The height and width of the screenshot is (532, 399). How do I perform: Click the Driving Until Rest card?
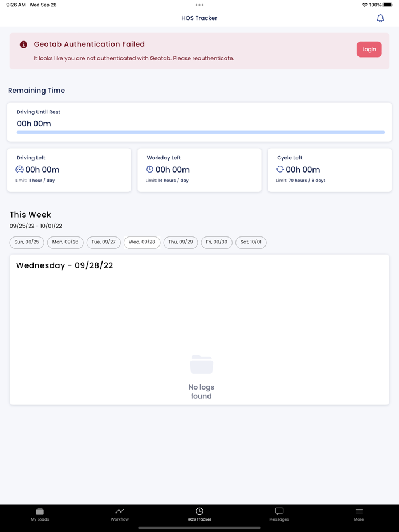pyautogui.click(x=199, y=121)
